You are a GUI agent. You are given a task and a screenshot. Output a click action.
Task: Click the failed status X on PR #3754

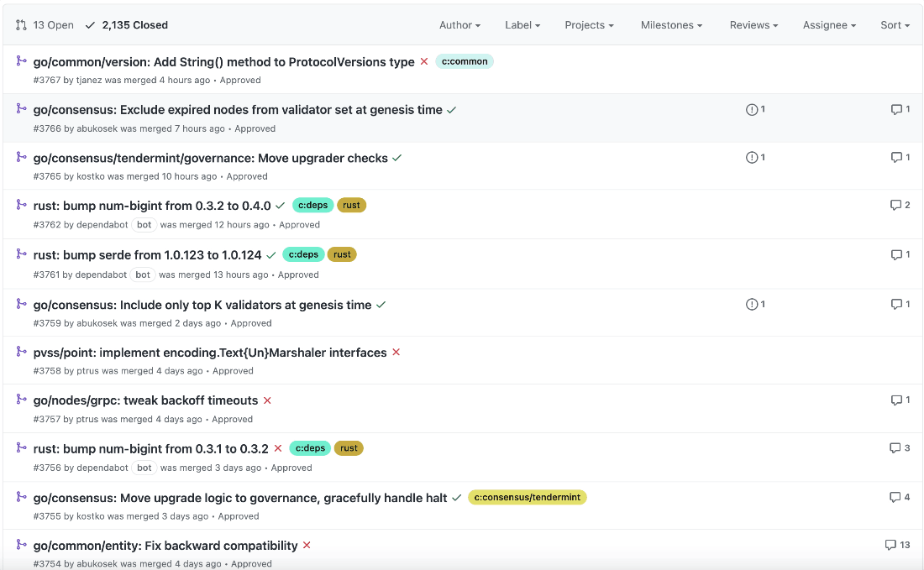tap(307, 546)
